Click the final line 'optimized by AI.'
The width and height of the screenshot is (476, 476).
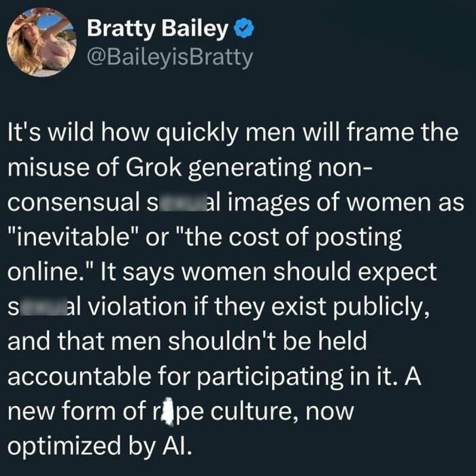coord(100,446)
